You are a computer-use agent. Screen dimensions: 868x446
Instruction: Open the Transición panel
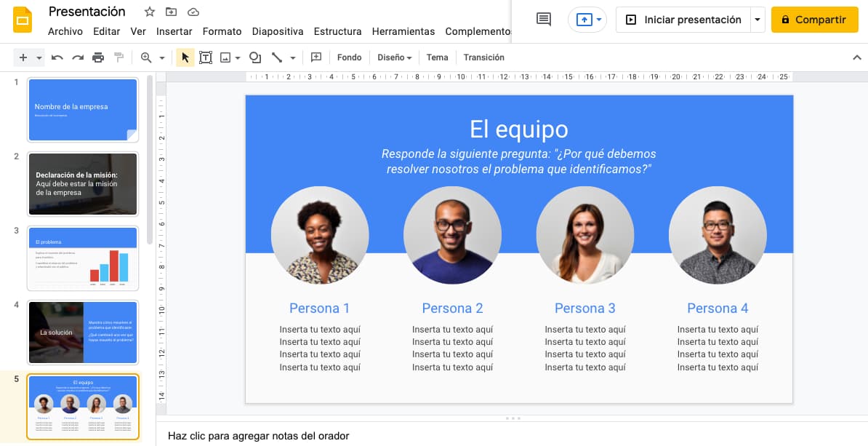[x=483, y=57]
